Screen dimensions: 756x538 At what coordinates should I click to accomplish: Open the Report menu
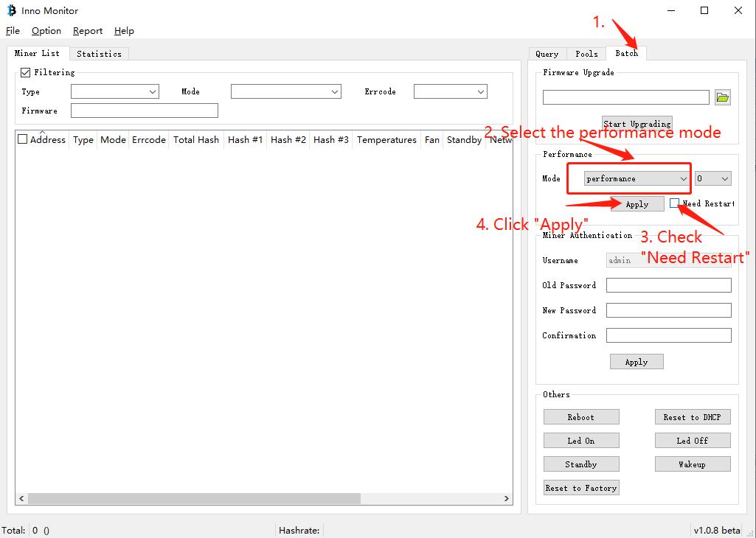click(x=88, y=31)
